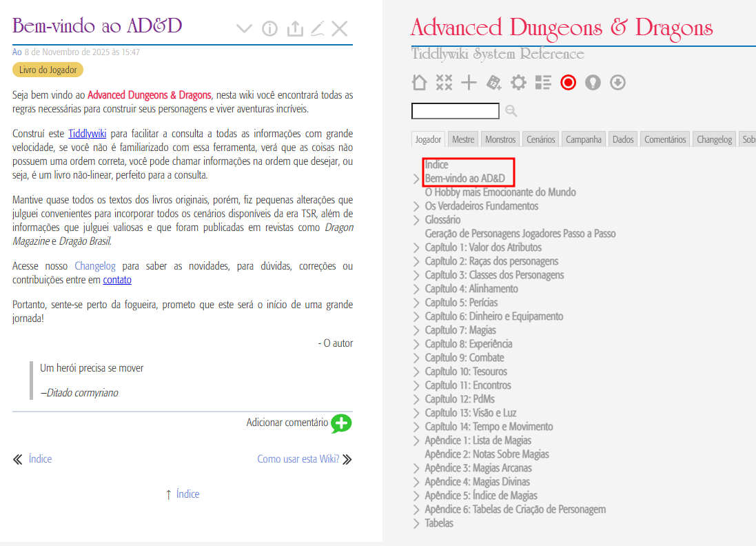756x546 pixels.
Task: Open more actions chevron in tiddler toolbar
Action: point(244,28)
